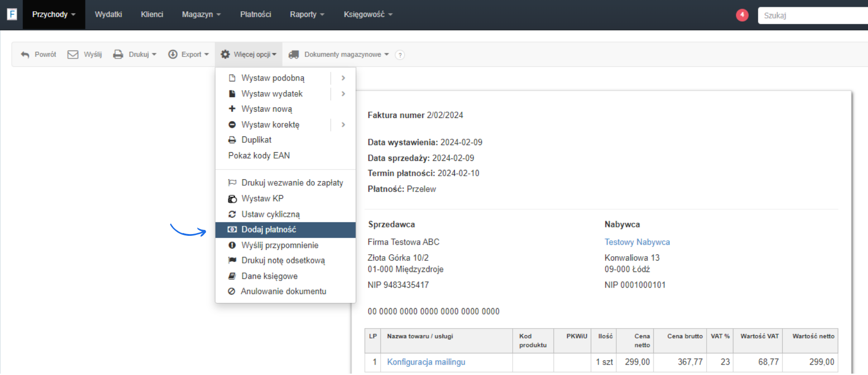The image size is (868, 375).
Task: Expand the Wystaw korektę submenu arrow
Action: tap(343, 125)
